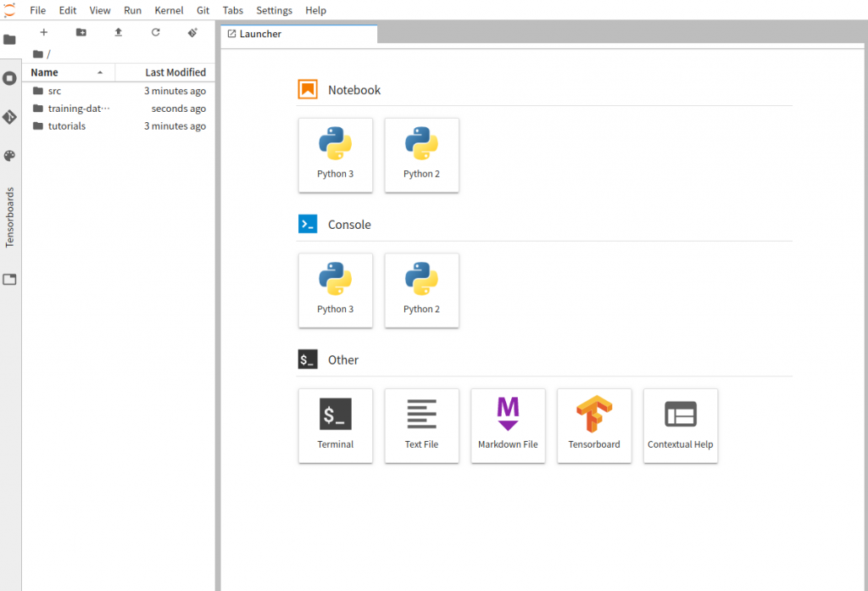Click the Upload Files toolbar icon
The height and width of the screenshot is (591, 868).
click(118, 33)
